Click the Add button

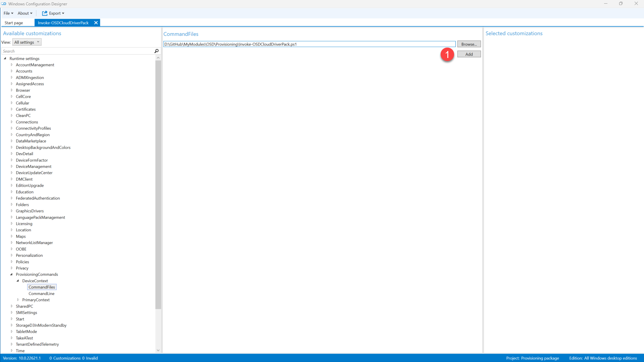(468, 54)
